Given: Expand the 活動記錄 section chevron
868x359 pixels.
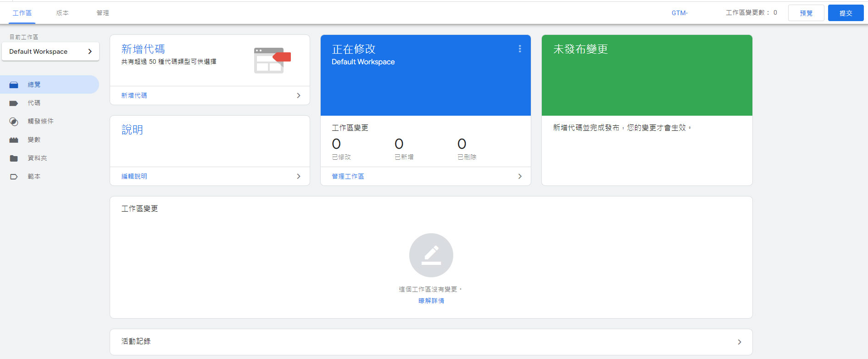Looking at the screenshot, I should [x=740, y=342].
